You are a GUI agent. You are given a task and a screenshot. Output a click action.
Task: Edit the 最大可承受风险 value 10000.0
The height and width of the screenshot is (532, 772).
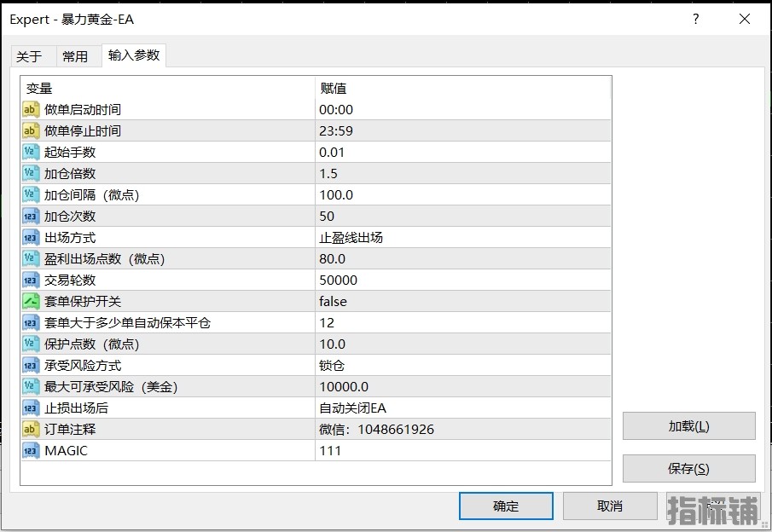pyautogui.click(x=463, y=387)
